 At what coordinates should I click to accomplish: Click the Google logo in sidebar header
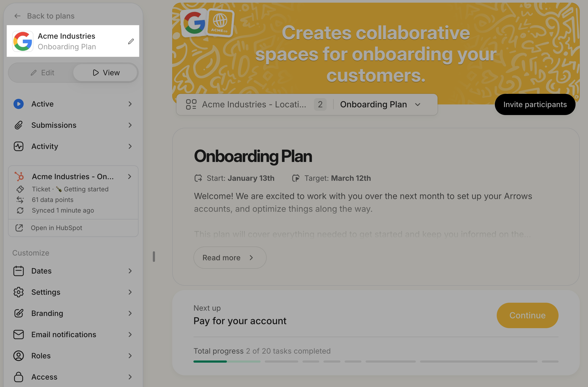pyautogui.click(x=23, y=41)
